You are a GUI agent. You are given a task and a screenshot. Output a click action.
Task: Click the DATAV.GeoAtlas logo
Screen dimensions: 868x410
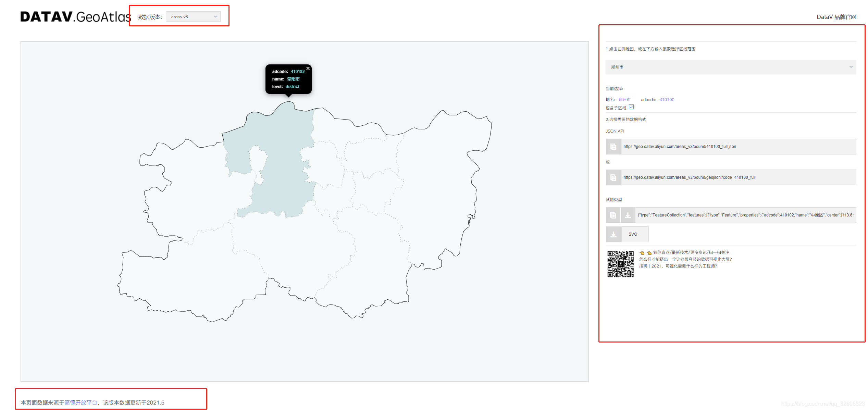pos(75,16)
